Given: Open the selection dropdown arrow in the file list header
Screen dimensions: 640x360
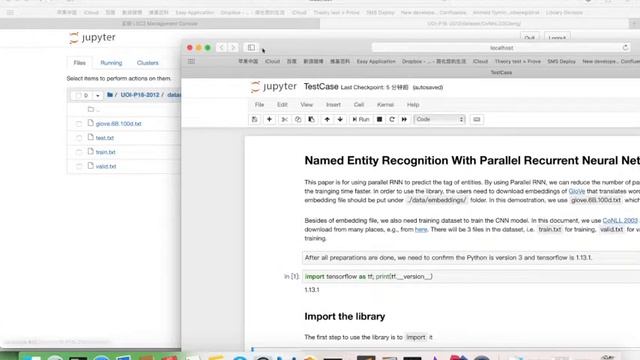Looking at the screenshot, I should tap(98, 96).
